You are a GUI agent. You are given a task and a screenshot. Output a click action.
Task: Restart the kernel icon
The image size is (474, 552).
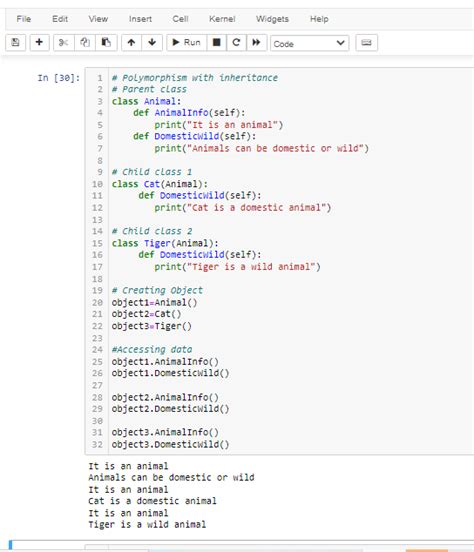coord(236,43)
